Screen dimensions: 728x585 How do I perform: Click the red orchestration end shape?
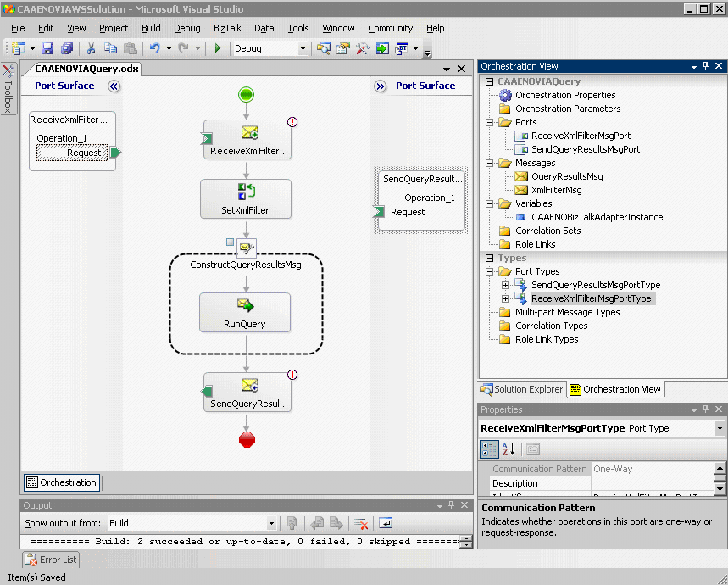point(247,439)
